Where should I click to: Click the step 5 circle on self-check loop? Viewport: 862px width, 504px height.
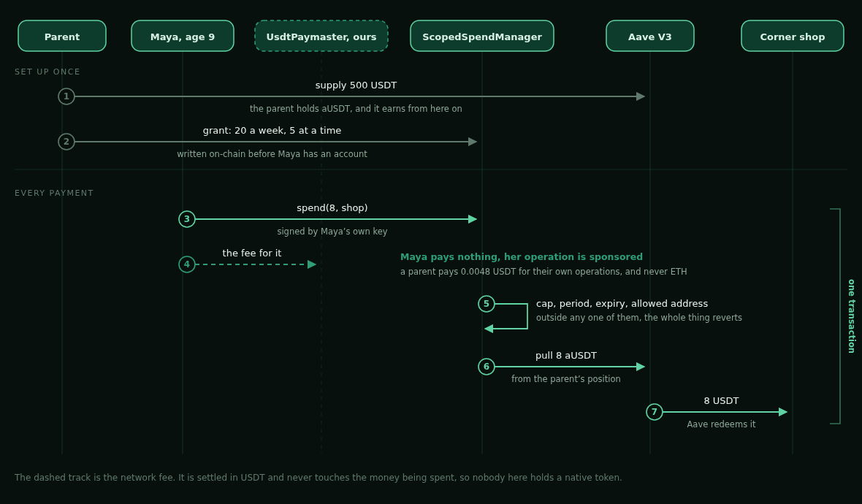pyautogui.click(x=487, y=304)
